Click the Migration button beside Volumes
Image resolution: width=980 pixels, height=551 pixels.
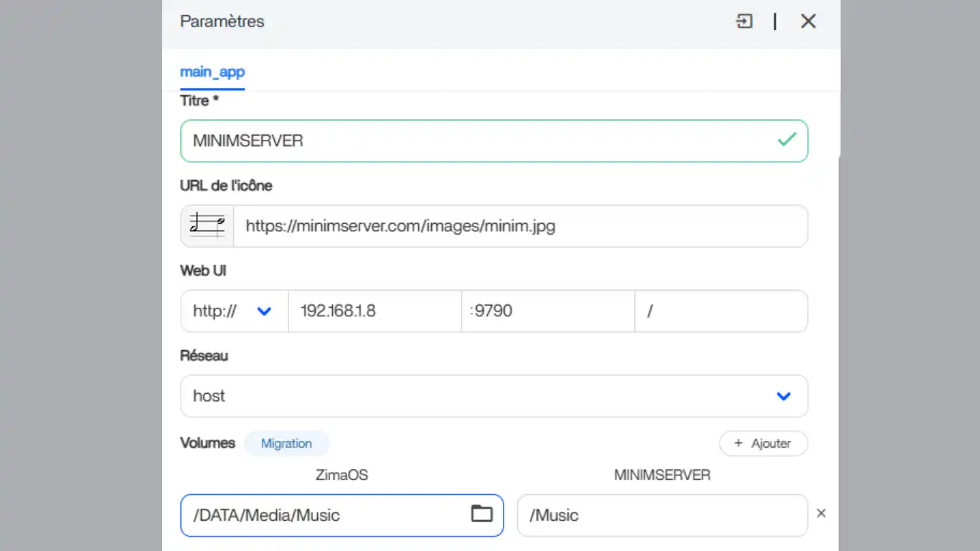tap(286, 443)
